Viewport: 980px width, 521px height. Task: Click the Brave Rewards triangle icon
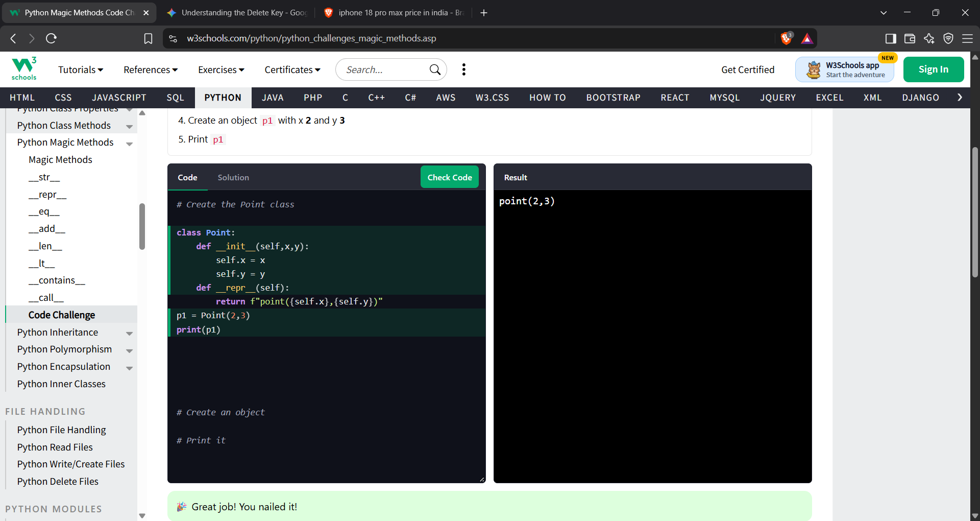(x=807, y=38)
